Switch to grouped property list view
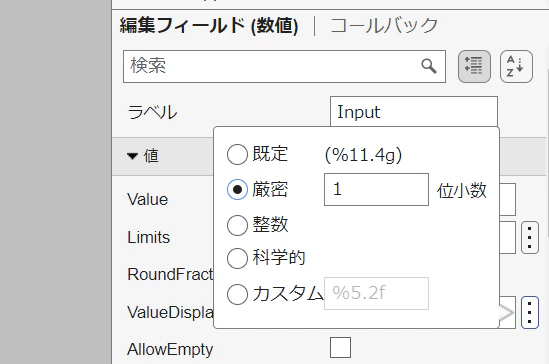549x364 pixels. [x=474, y=66]
